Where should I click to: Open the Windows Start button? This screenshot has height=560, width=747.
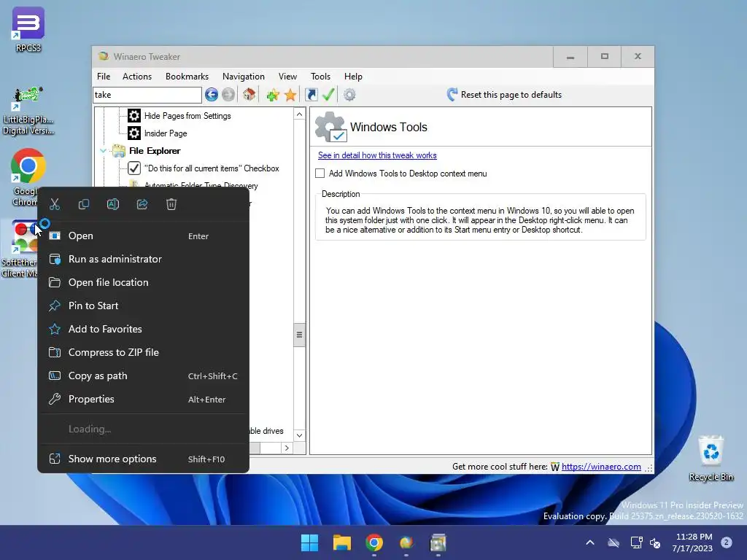(309, 542)
